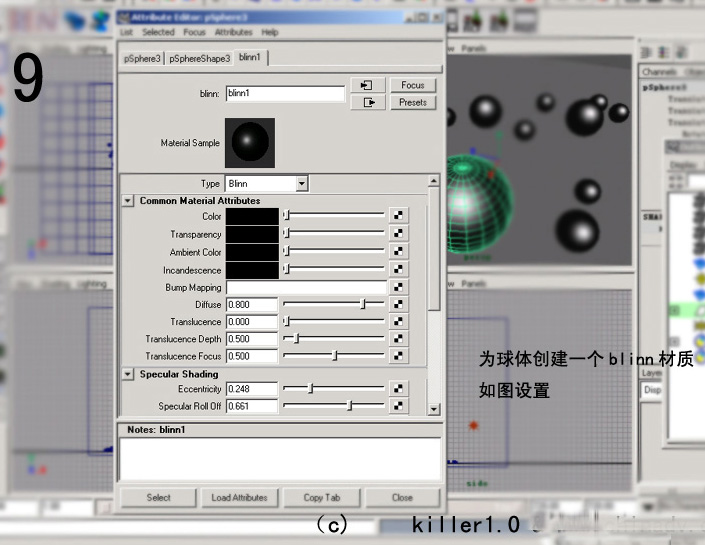Click the Eccentricity value field

click(251, 389)
